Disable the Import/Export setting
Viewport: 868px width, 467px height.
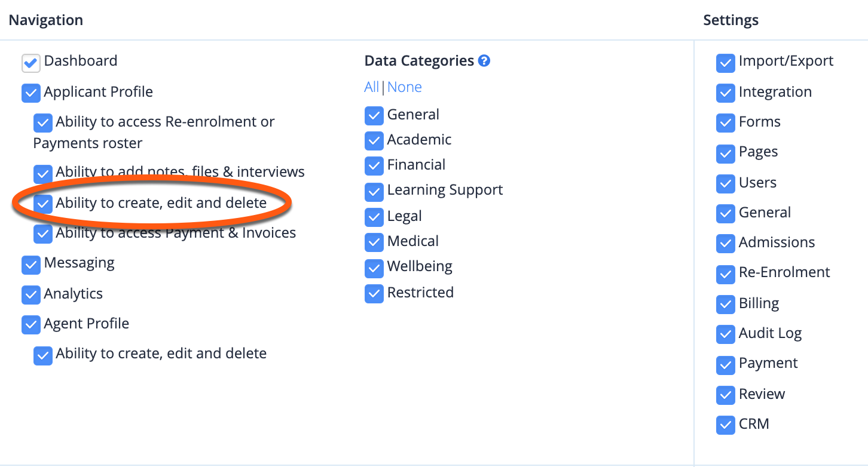click(725, 63)
